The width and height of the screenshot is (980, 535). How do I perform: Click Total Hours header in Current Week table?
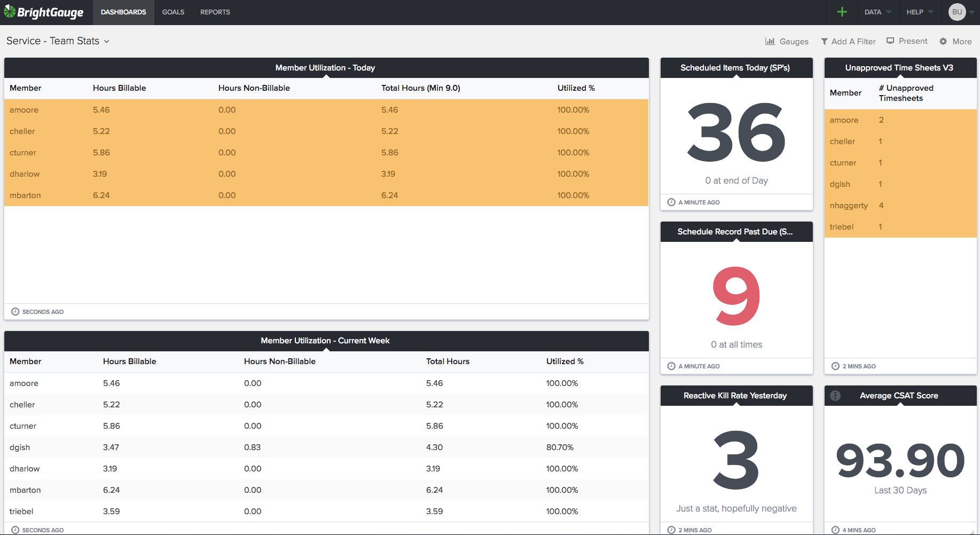pos(448,361)
